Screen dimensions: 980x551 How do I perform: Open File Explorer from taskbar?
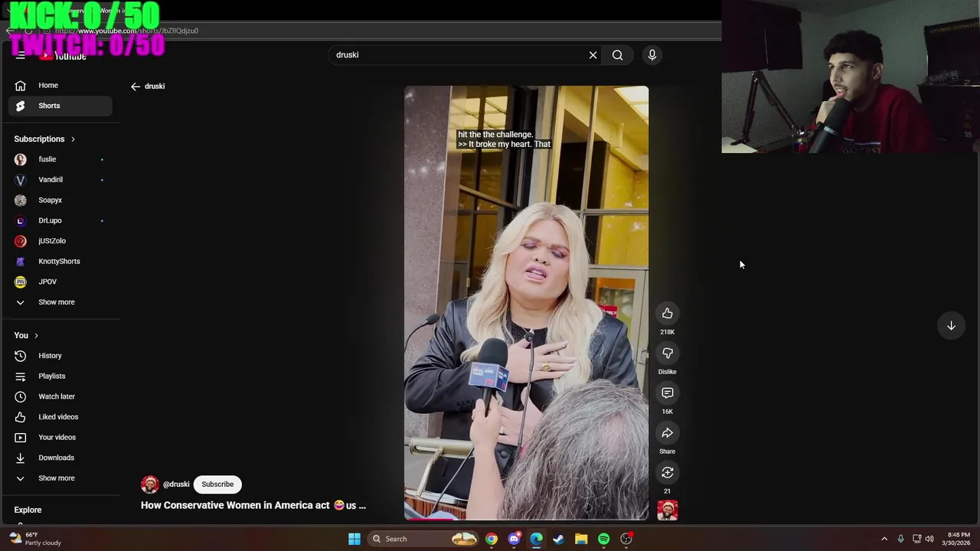(581, 539)
